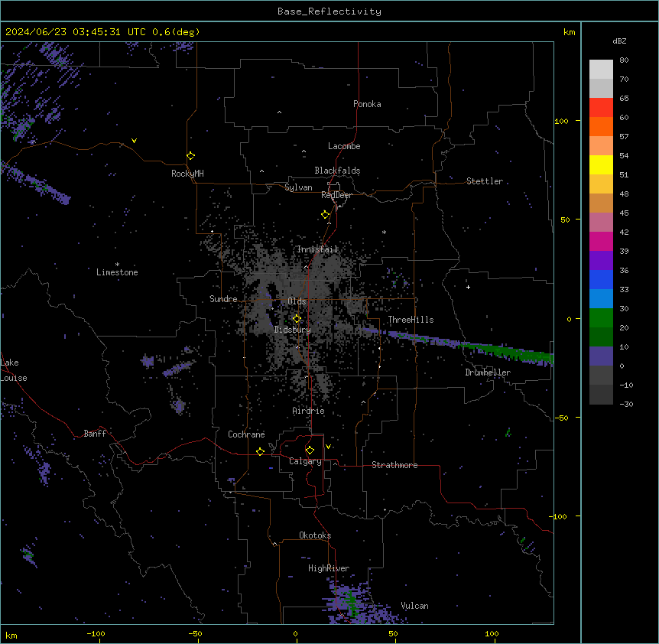Select the RockyMH label
Screen dimensions: 659x644
(187, 174)
